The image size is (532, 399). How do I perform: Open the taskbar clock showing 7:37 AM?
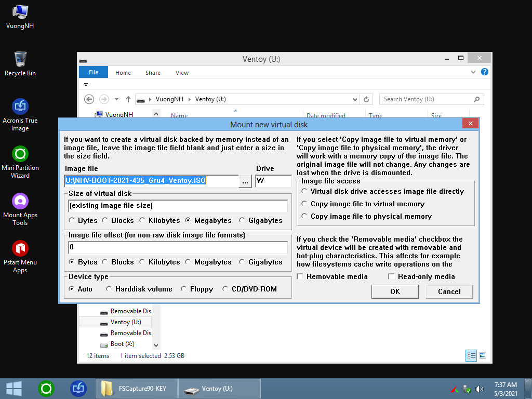(x=506, y=389)
